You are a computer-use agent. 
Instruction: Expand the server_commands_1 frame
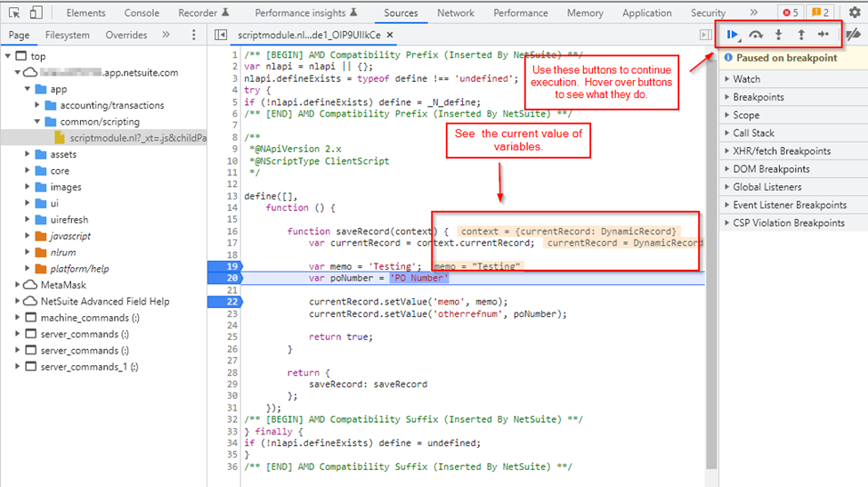point(17,367)
